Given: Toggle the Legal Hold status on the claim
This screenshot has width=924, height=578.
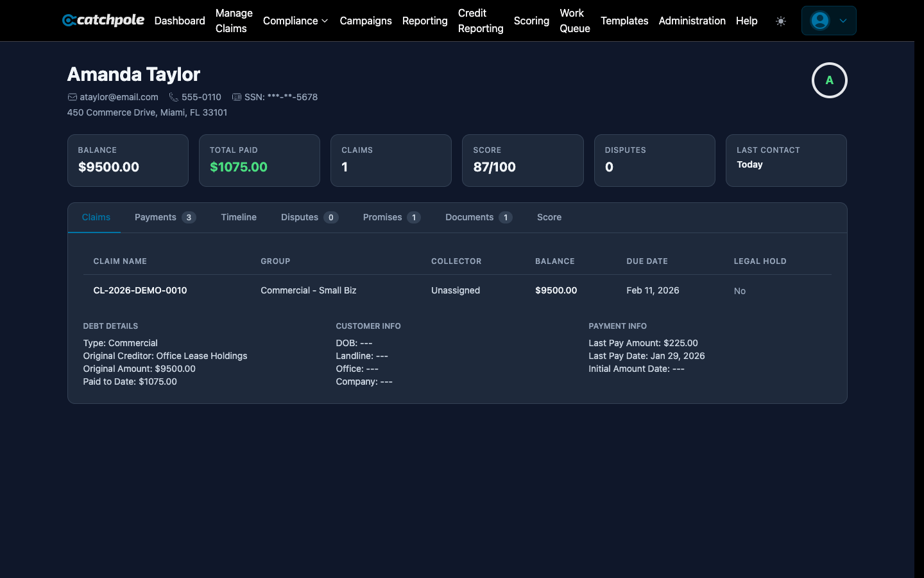Looking at the screenshot, I should pyautogui.click(x=739, y=290).
